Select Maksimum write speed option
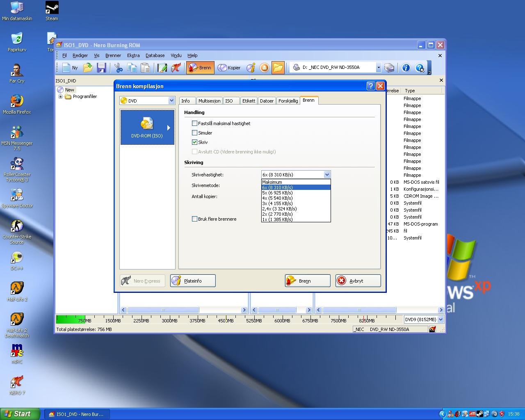Viewport: 525px width, 420px height. pyautogui.click(x=296, y=182)
